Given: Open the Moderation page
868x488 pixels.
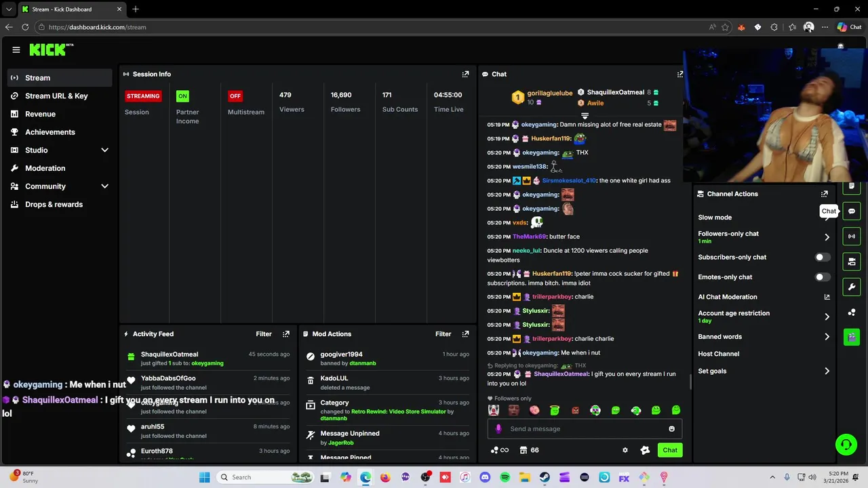Looking at the screenshot, I should pyautogui.click(x=60, y=168).
